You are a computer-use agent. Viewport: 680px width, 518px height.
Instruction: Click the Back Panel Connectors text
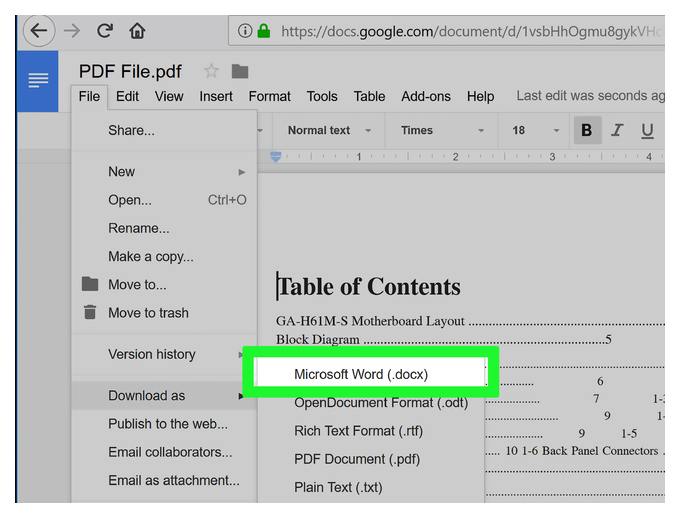[600, 451]
